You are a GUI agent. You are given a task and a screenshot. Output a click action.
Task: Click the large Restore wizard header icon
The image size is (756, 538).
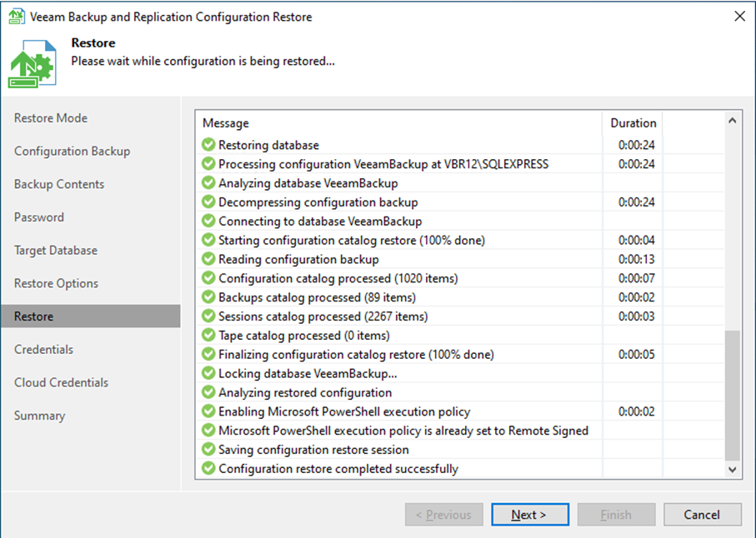[x=32, y=63]
